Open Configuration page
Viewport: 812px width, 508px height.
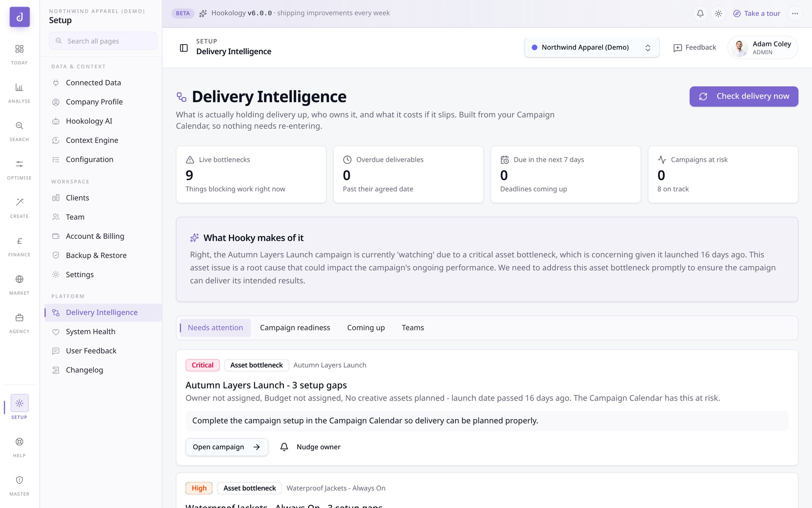click(103, 160)
